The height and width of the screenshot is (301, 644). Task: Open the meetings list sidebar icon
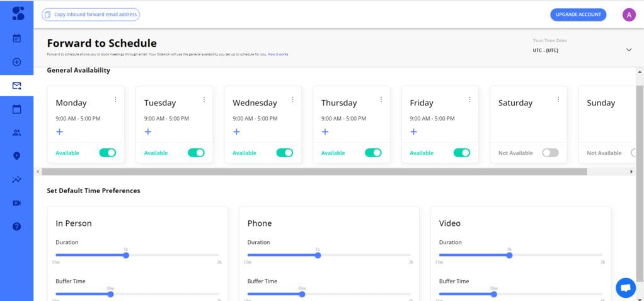17,38
